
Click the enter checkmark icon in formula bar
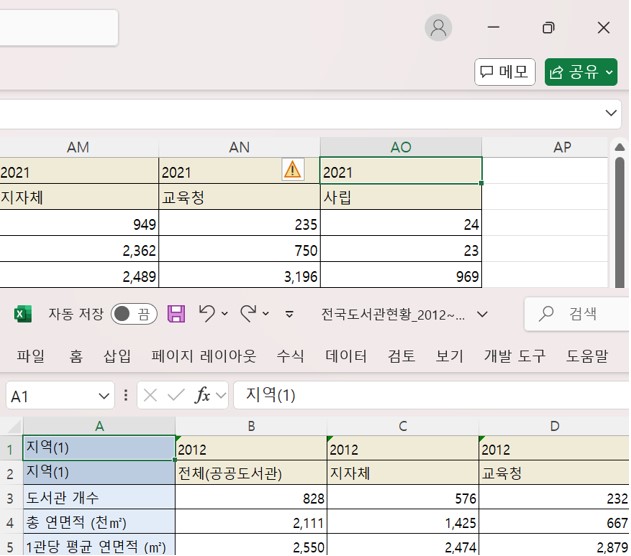click(175, 396)
